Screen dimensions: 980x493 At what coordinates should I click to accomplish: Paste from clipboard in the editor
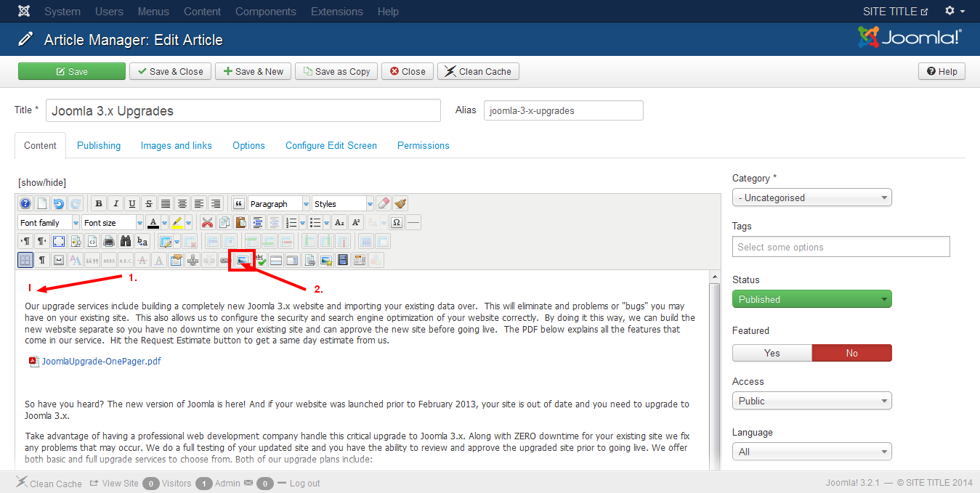241,223
